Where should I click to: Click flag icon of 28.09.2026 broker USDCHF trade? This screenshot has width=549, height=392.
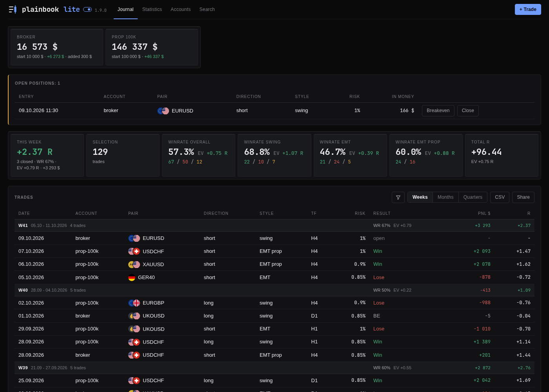point(134,355)
